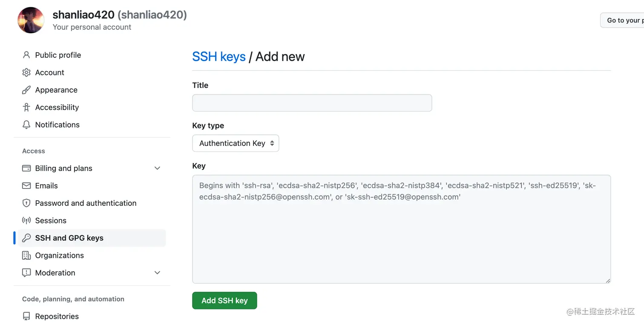Go to Billing and plans settings
This screenshot has height=325, width=644.
(64, 168)
